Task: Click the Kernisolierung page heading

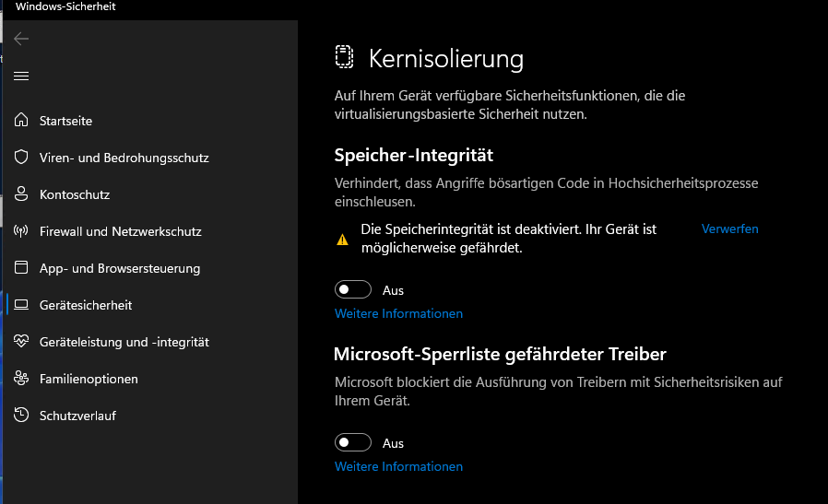Action: (x=446, y=59)
